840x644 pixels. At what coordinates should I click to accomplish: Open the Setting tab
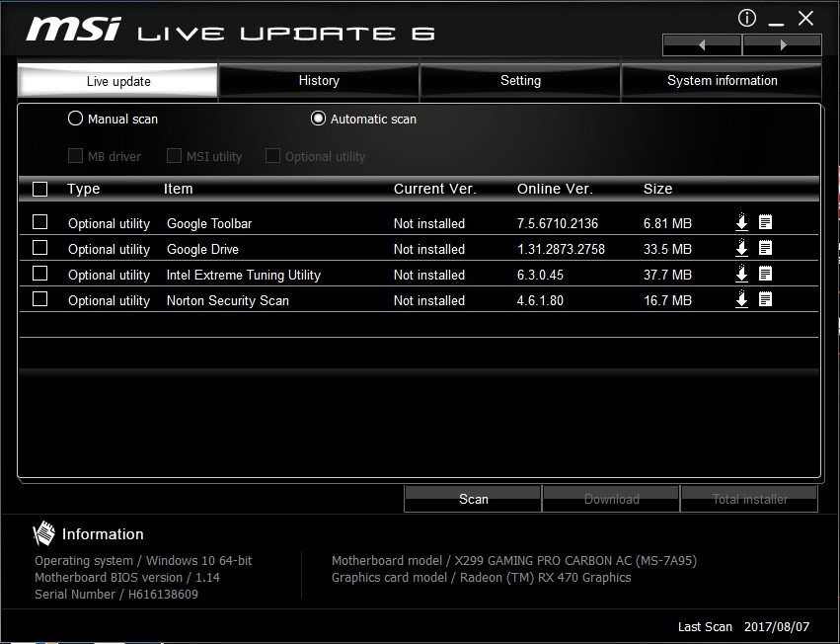[520, 80]
